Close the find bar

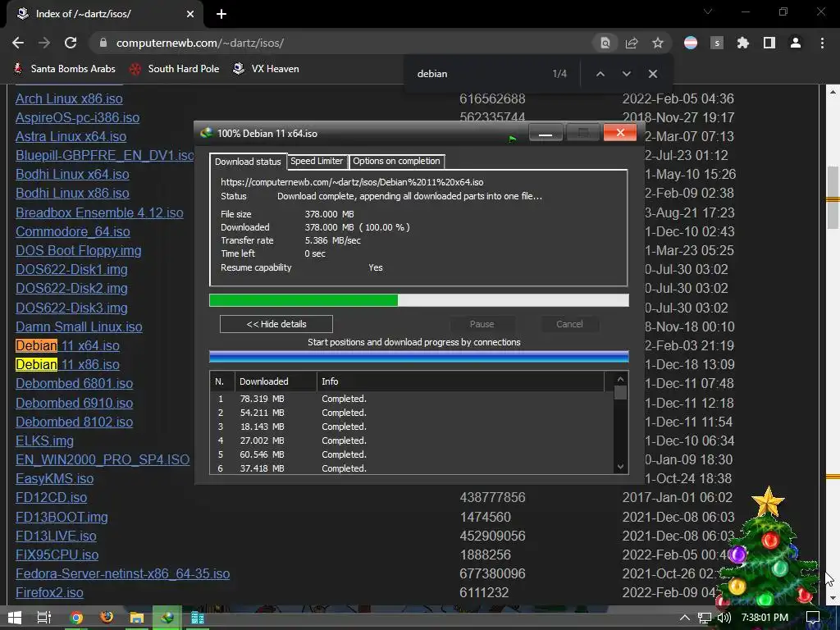point(652,74)
